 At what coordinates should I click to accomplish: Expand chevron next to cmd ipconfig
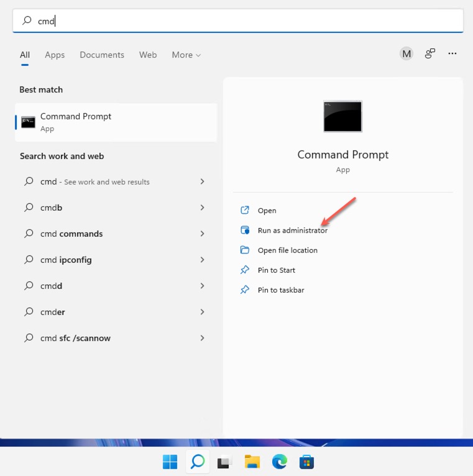point(202,260)
